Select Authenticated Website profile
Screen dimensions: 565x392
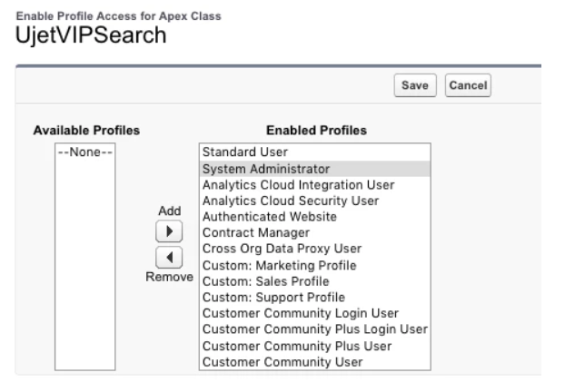click(269, 217)
